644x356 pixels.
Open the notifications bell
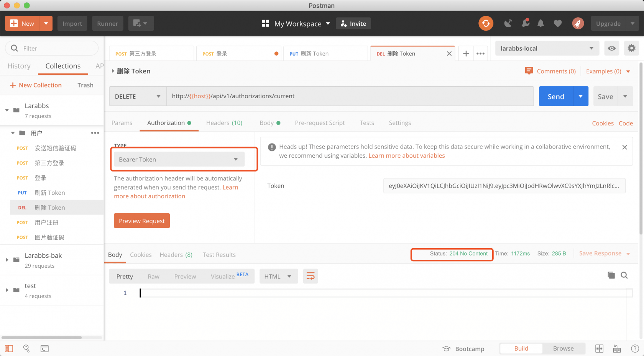point(540,23)
